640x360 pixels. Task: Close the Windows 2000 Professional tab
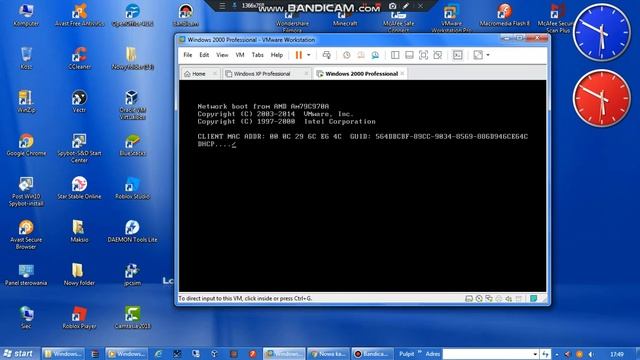click(x=403, y=73)
